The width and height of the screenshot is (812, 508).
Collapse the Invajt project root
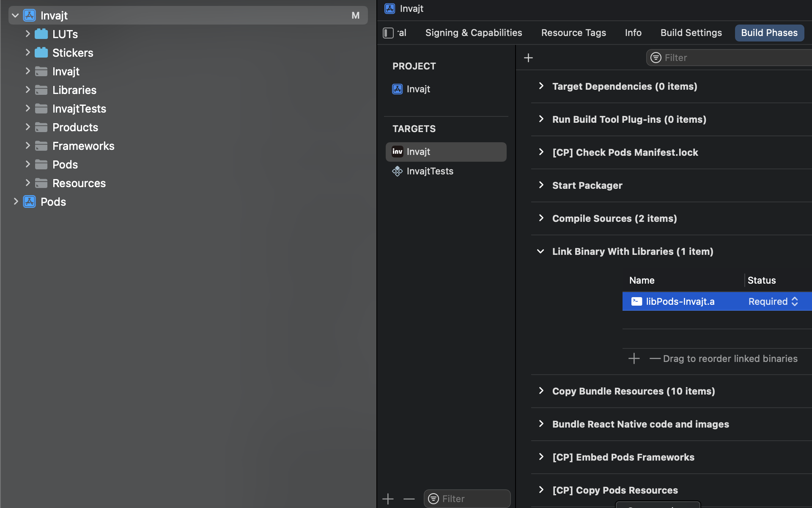[15, 16]
